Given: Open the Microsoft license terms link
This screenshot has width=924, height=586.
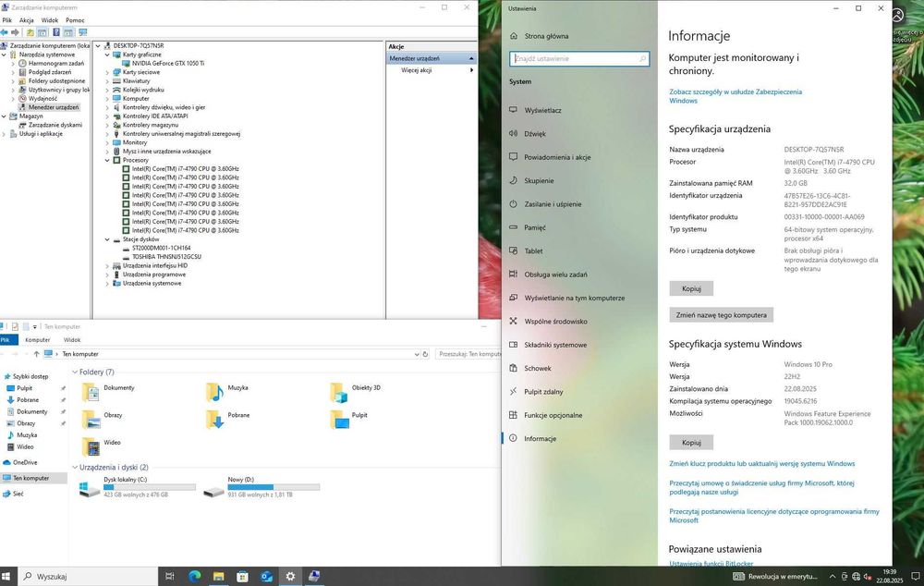Looking at the screenshot, I should click(773, 516).
